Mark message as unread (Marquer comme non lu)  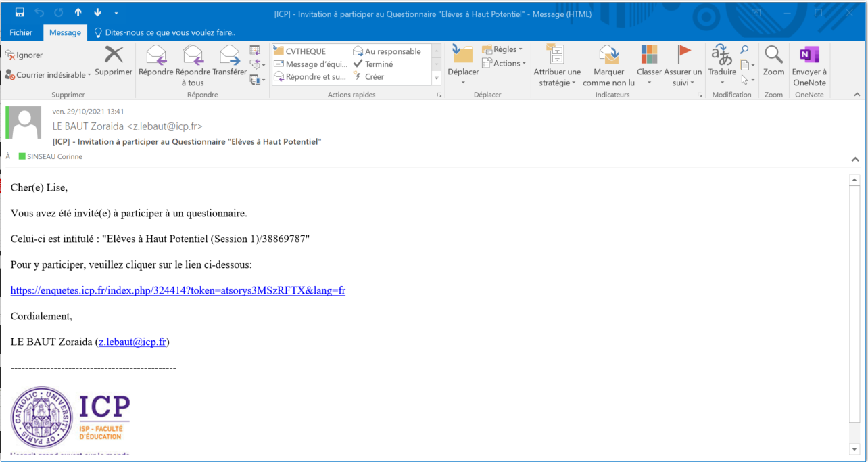[608, 55]
